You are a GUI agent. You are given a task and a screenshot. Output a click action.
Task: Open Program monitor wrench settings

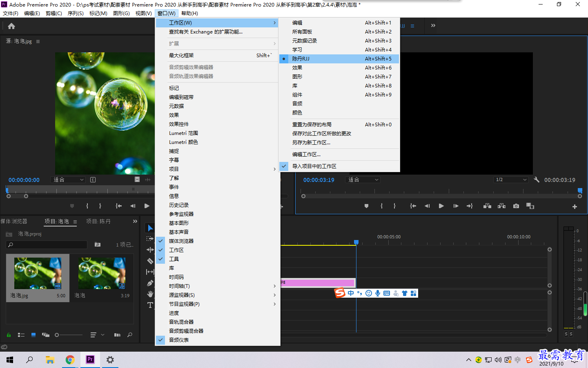(x=537, y=180)
